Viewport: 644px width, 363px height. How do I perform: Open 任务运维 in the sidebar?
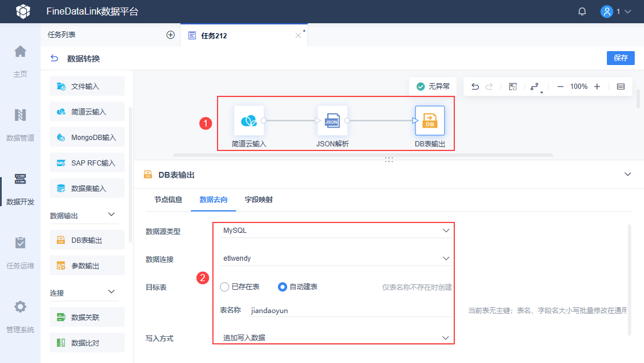point(20,253)
